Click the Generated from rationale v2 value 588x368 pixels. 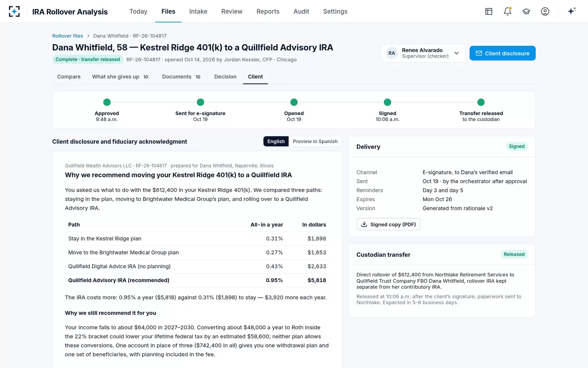pos(458,209)
